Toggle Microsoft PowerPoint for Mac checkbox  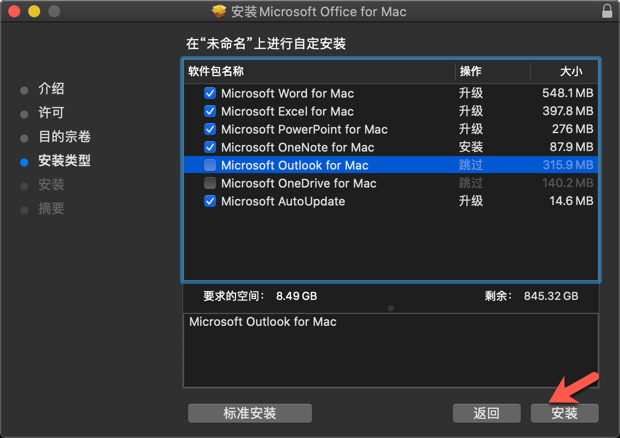coord(210,129)
